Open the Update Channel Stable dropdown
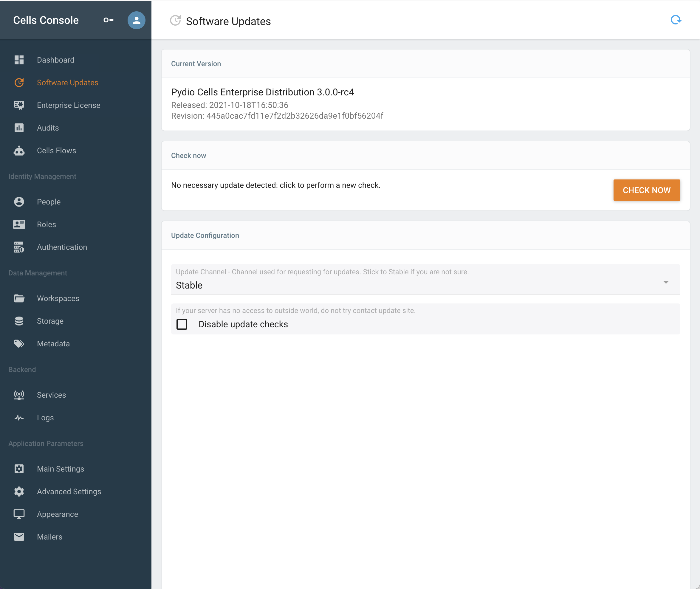 (425, 280)
